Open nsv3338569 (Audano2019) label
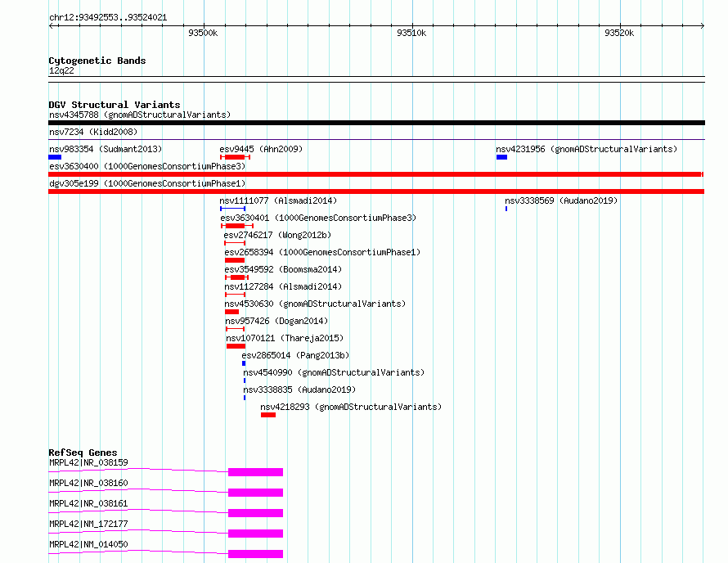 [x=561, y=200]
